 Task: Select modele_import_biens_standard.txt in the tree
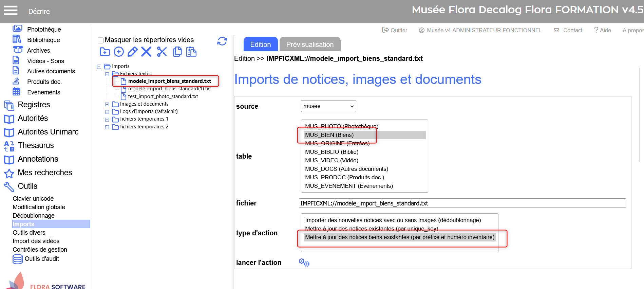[170, 81]
